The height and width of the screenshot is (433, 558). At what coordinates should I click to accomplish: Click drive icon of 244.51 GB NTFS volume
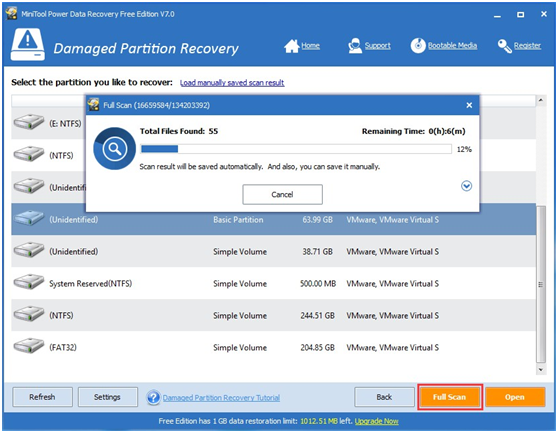click(x=29, y=314)
